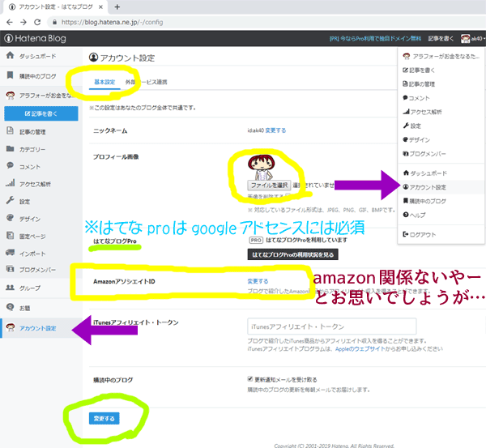
Task: Open お題 icon in sidebar
Action: 11,307
